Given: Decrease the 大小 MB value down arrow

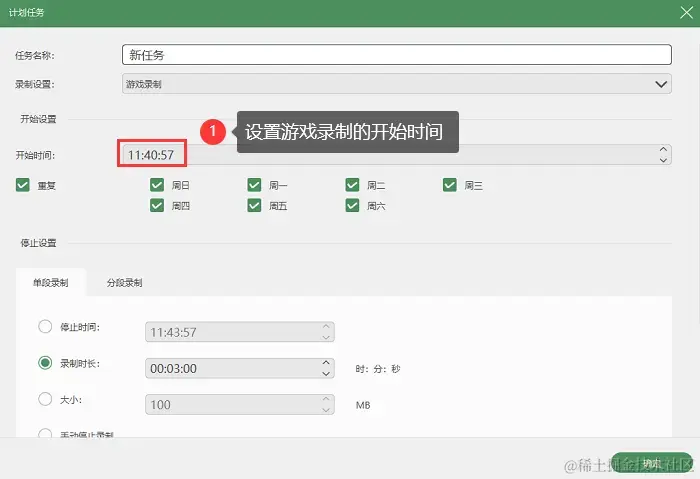Looking at the screenshot, I should tap(326, 410).
